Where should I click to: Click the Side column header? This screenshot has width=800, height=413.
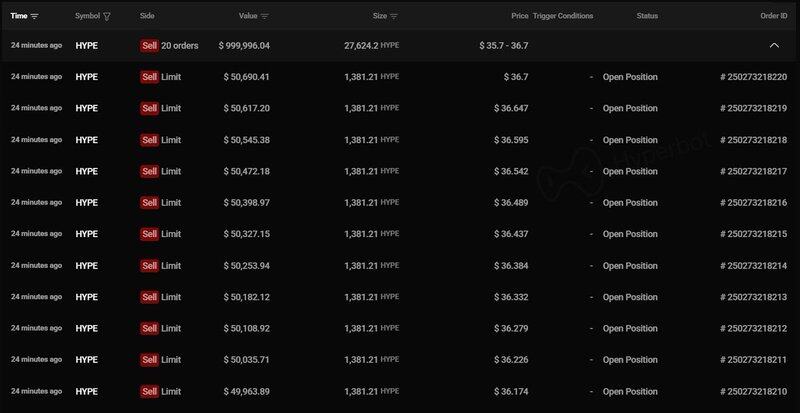pyautogui.click(x=147, y=16)
